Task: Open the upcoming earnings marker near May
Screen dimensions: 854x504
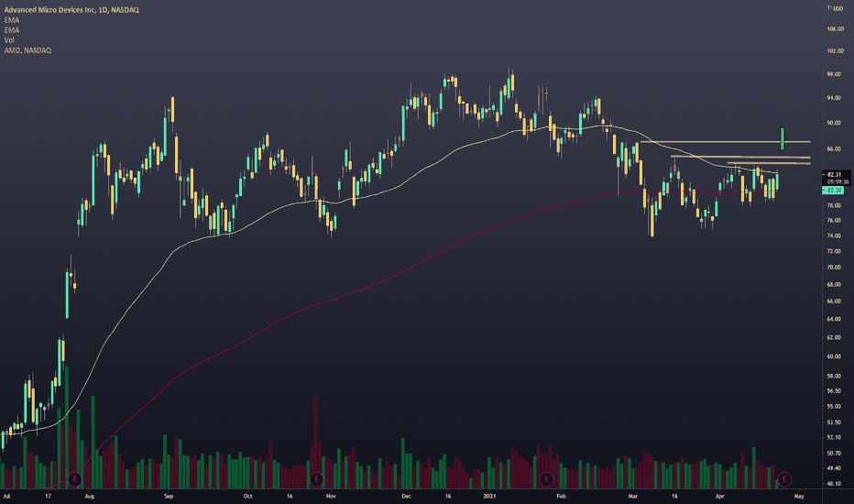Action: coord(784,479)
